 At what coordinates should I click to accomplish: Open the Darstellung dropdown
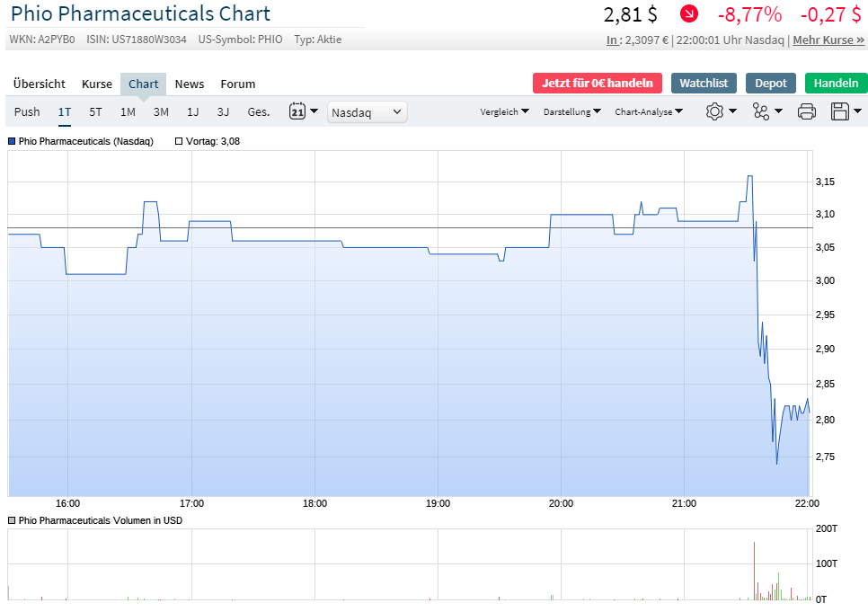[571, 111]
